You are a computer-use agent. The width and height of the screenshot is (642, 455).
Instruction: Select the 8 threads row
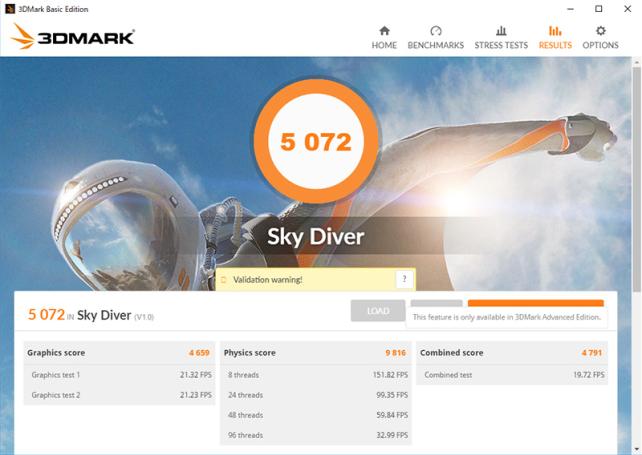pos(316,375)
